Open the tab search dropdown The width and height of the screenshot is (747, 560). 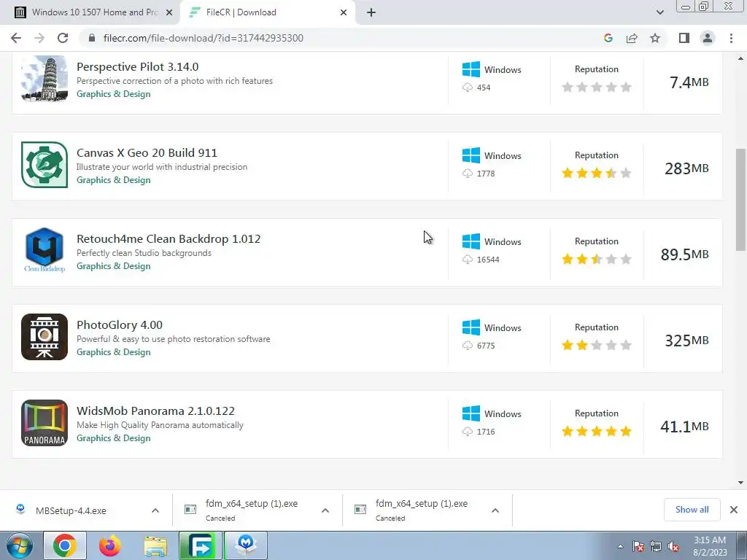(x=659, y=12)
